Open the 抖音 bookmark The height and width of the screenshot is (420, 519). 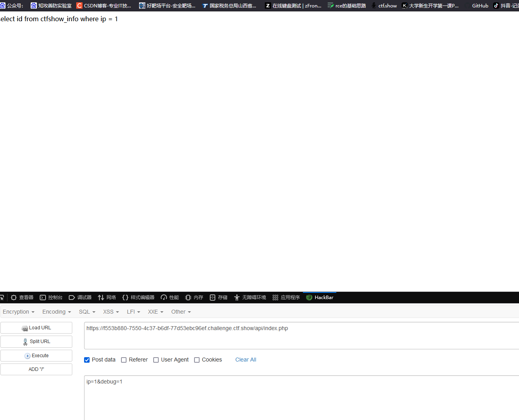tap(506, 5)
